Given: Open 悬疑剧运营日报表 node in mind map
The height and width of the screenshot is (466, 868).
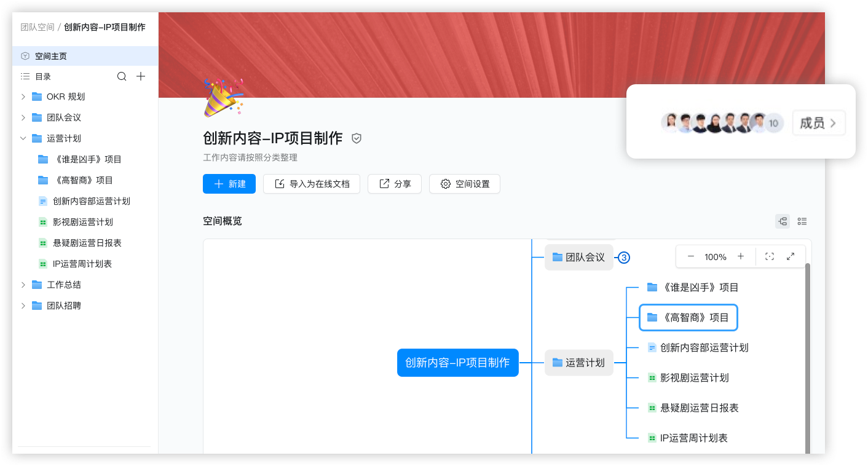Looking at the screenshot, I should (x=693, y=408).
